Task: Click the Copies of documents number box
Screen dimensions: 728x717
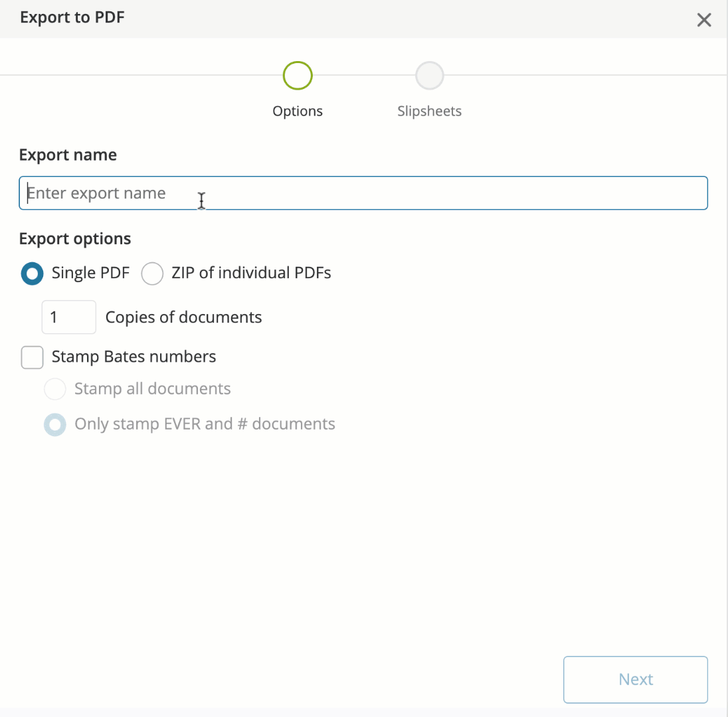Action: pos(68,317)
